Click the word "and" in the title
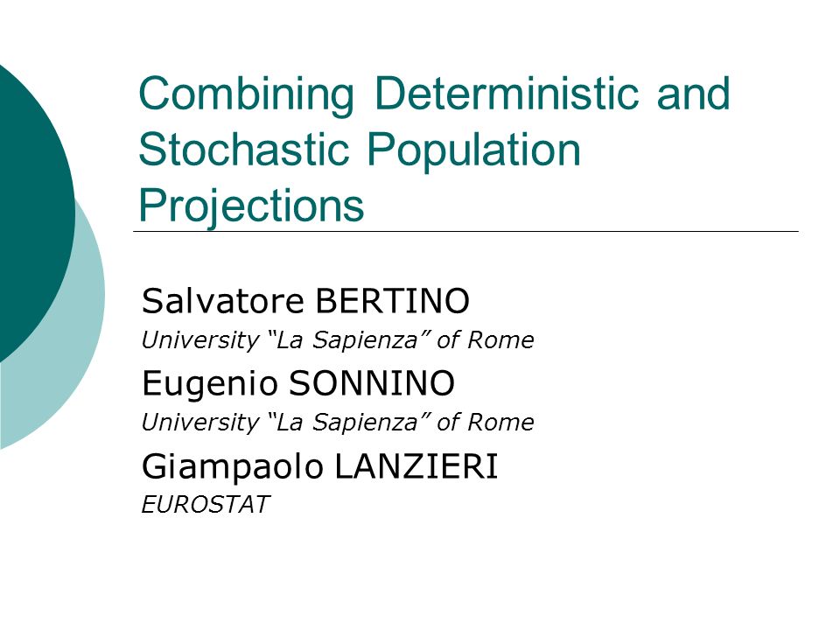 pyautogui.click(x=693, y=94)
